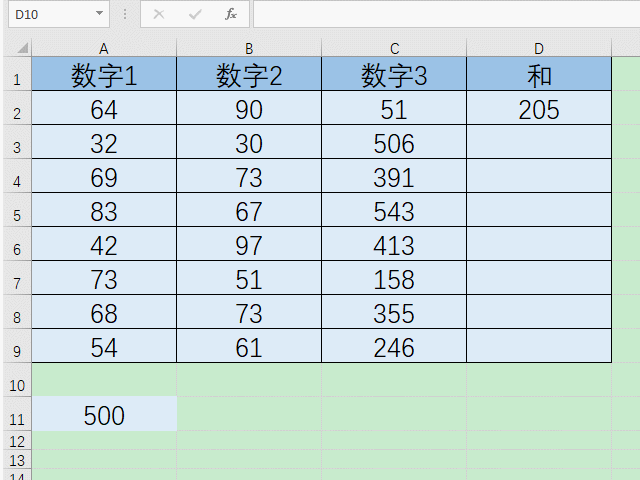Select the cell containing 355
This screenshot has width=640, height=480.
(x=394, y=311)
